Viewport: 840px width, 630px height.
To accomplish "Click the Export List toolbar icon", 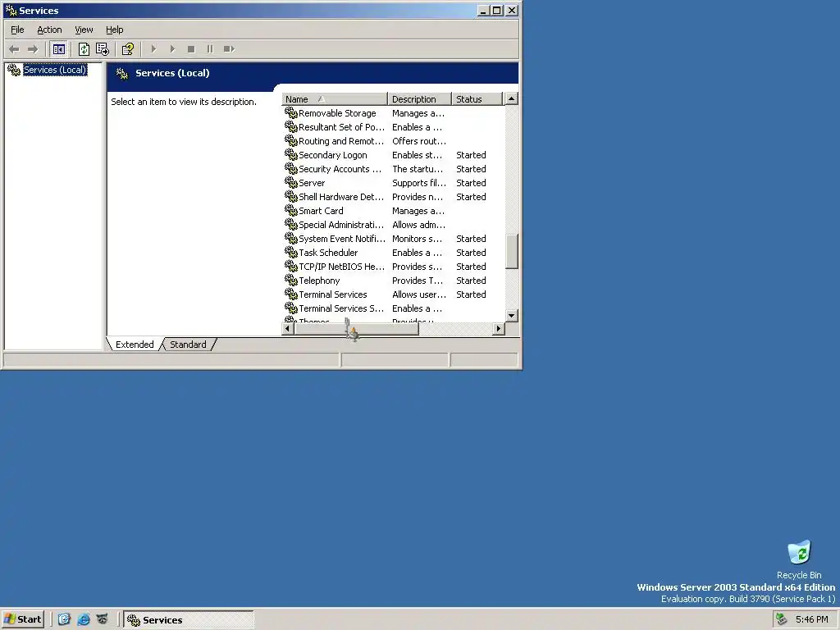I will click(x=103, y=49).
